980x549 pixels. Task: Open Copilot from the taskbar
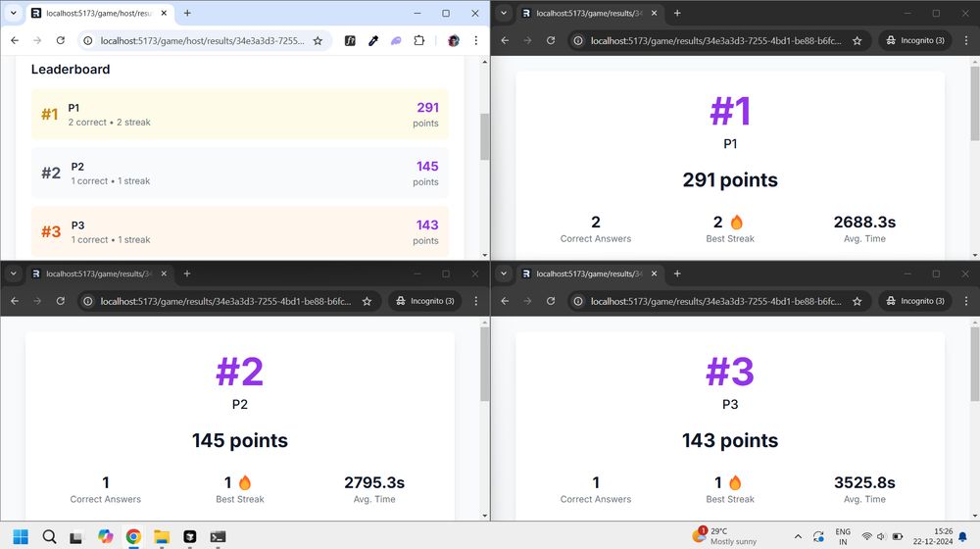[x=105, y=536]
